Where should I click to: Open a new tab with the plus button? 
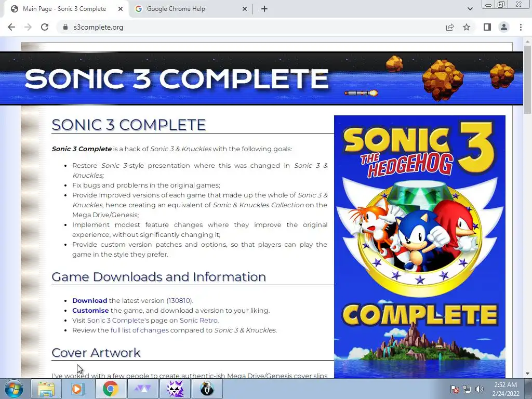(x=264, y=9)
